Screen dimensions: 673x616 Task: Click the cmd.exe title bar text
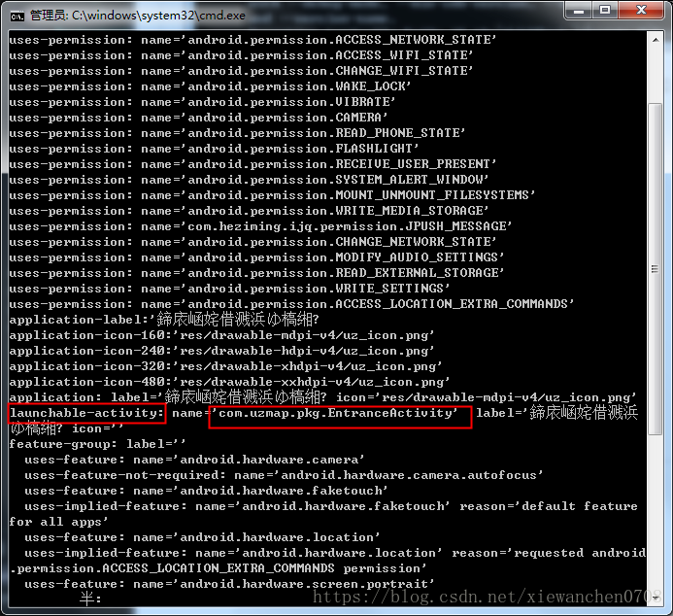click(138, 16)
